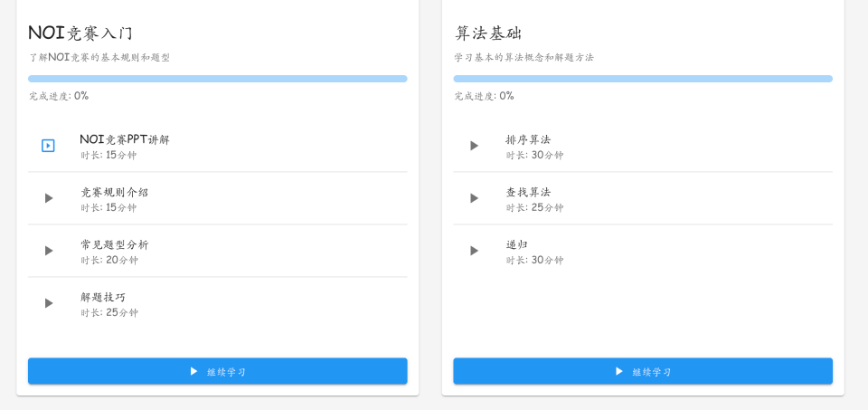Click the slideshow icon beside NOI竞赛PPT讲解

tap(48, 146)
